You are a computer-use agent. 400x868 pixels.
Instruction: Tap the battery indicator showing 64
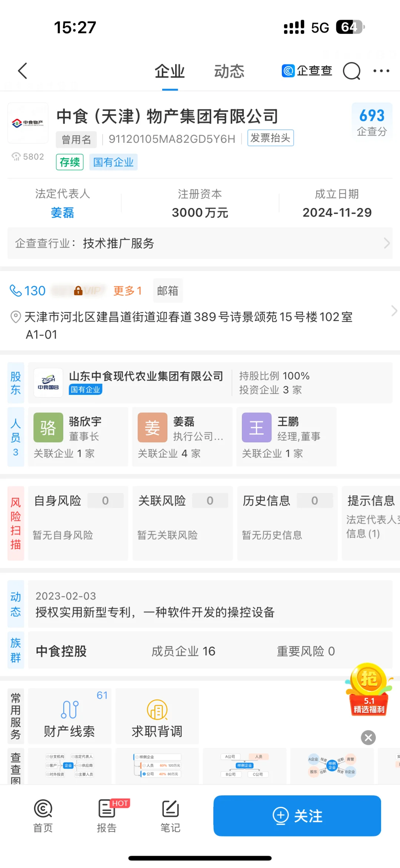pyautogui.click(x=350, y=27)
